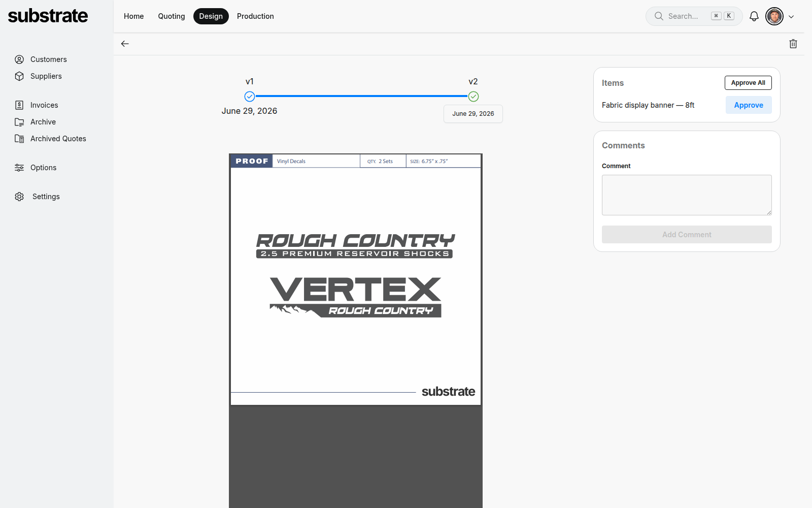Click the v1 version label
Viewport: 812px width, 508px height.
[250, 81]
